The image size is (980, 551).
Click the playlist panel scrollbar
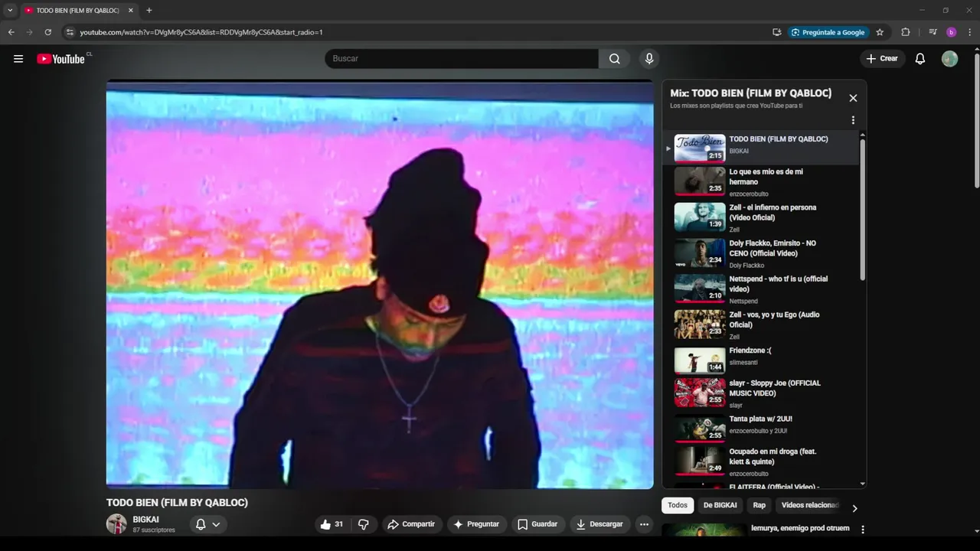click(x=863, y=208)
